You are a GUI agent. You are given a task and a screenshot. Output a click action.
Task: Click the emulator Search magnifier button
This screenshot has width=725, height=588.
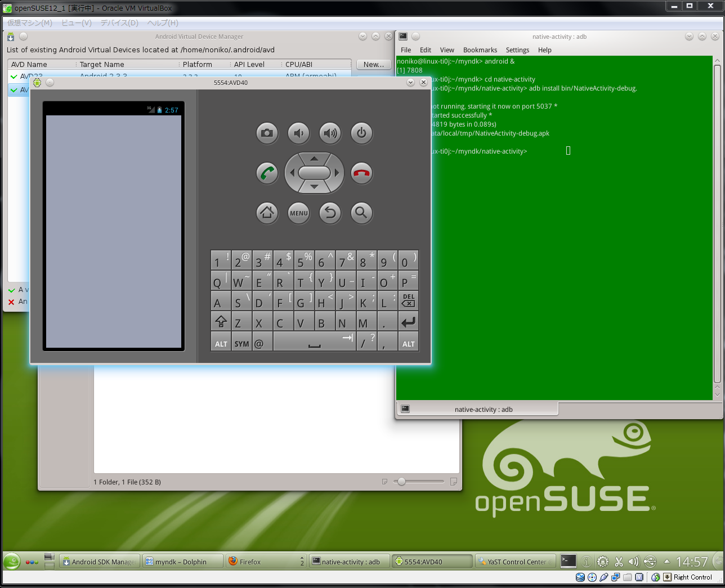(x=361, y=213)
